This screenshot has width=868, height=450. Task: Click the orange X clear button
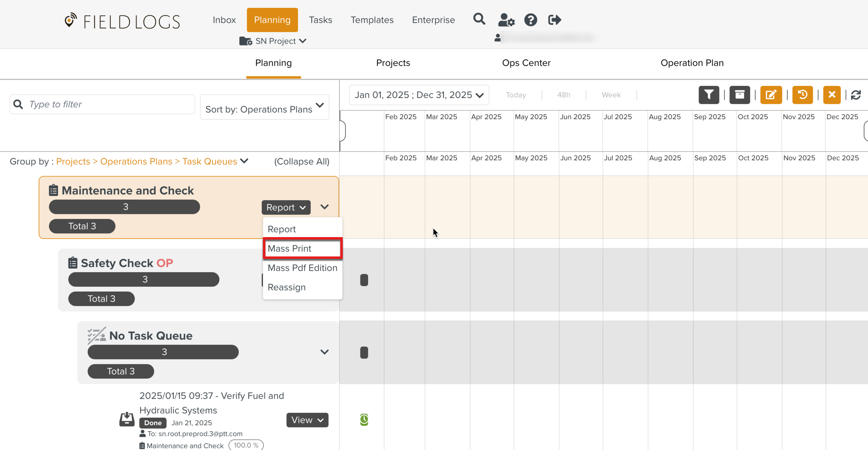tap(832, 95)
